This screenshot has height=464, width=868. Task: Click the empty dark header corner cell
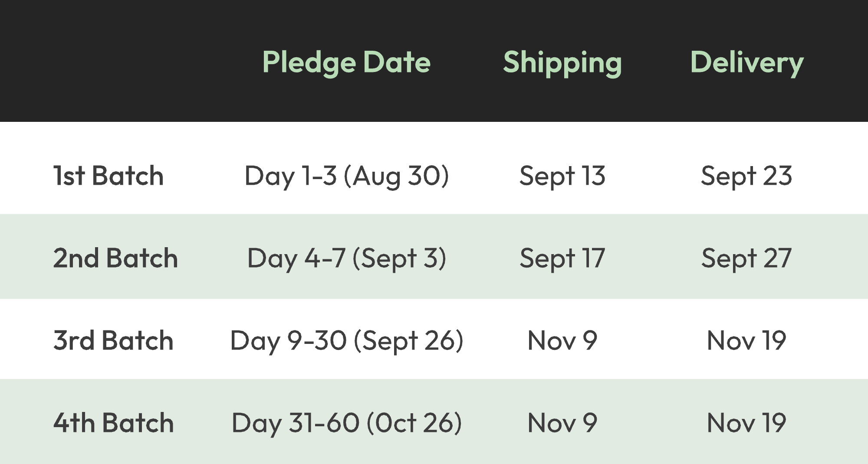coord(108,61)
